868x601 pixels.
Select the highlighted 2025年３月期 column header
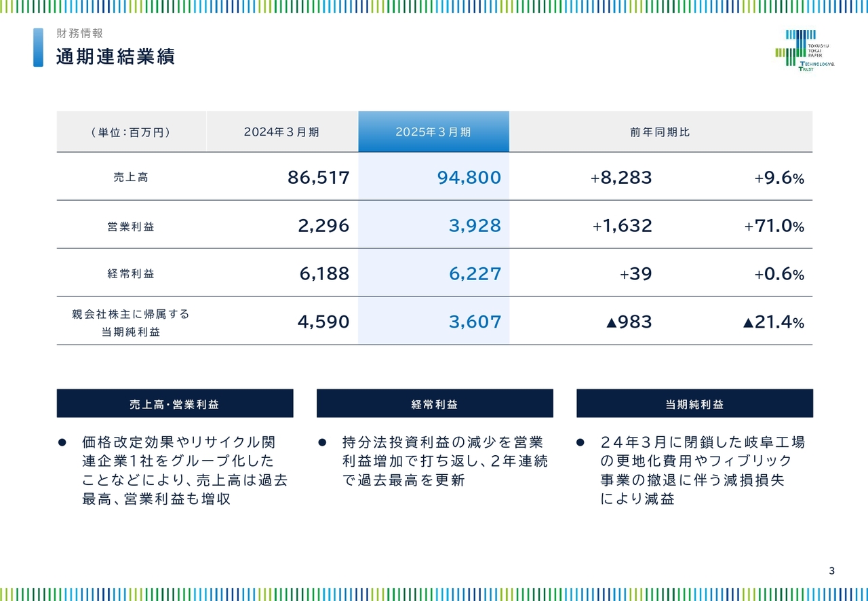pos(433,130)
